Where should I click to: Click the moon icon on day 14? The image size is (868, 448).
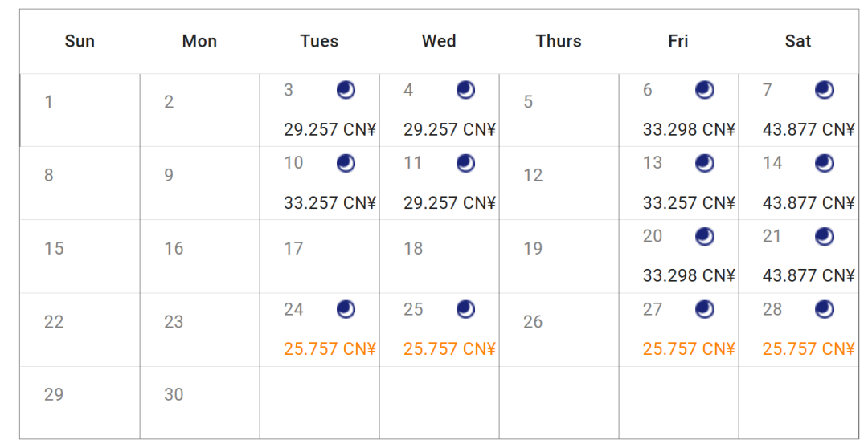pos(825,163)
